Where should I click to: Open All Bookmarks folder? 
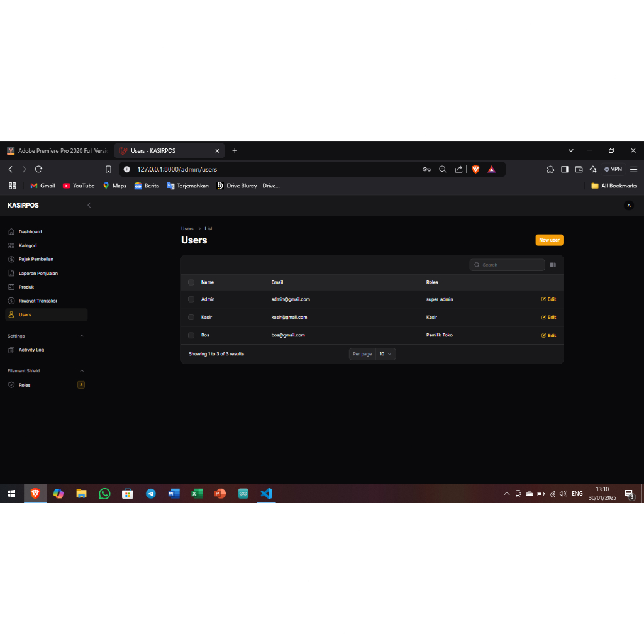614,186
